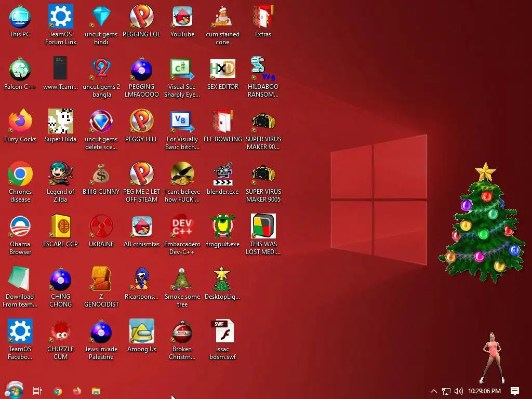
Task: Launch Firefox from the taskbar
Action: pyautogui.click(x=77, y=391)
